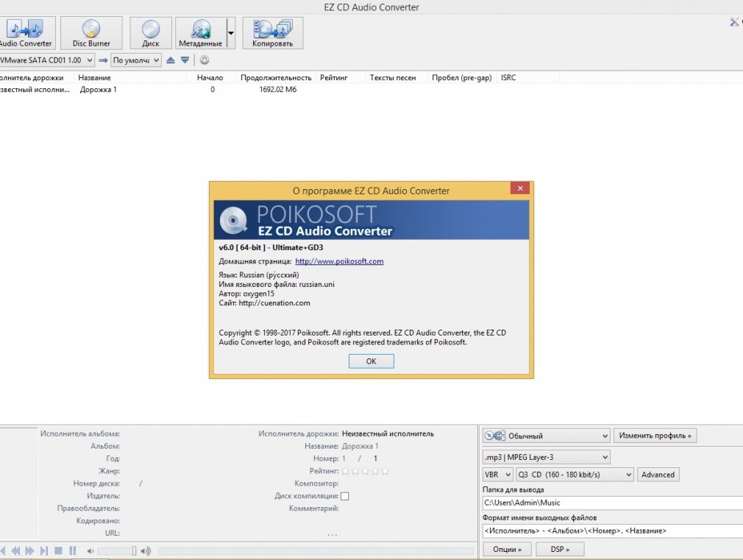Open the poikosoft.com homepage link
The height and width of the screenshot is (560, 743).
339,261
